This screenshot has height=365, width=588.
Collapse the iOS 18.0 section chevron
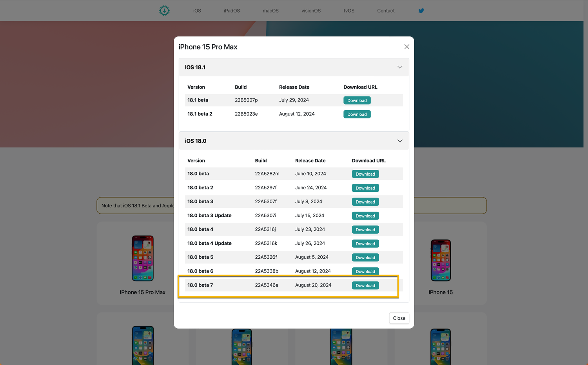400,141
